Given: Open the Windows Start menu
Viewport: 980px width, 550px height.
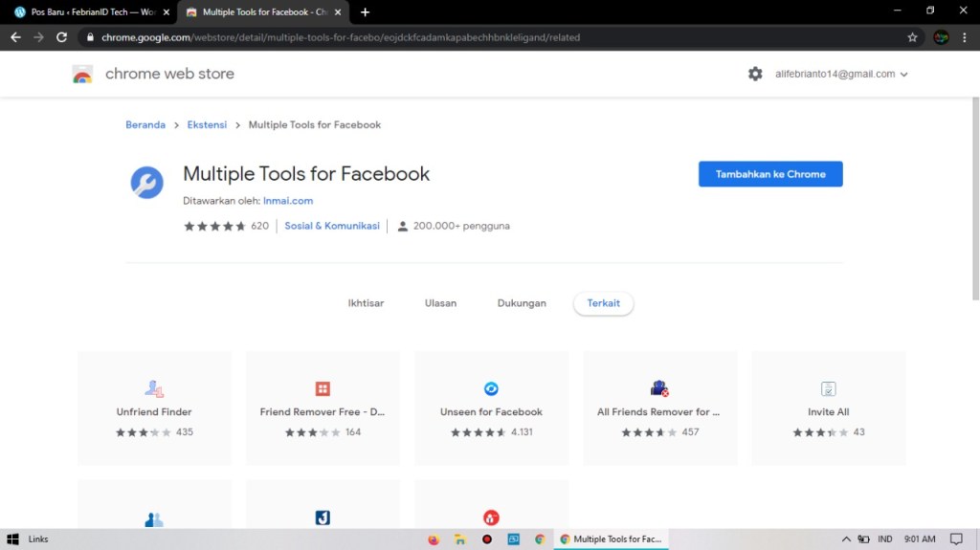Looking at the screenshot, I should point(13,539).
